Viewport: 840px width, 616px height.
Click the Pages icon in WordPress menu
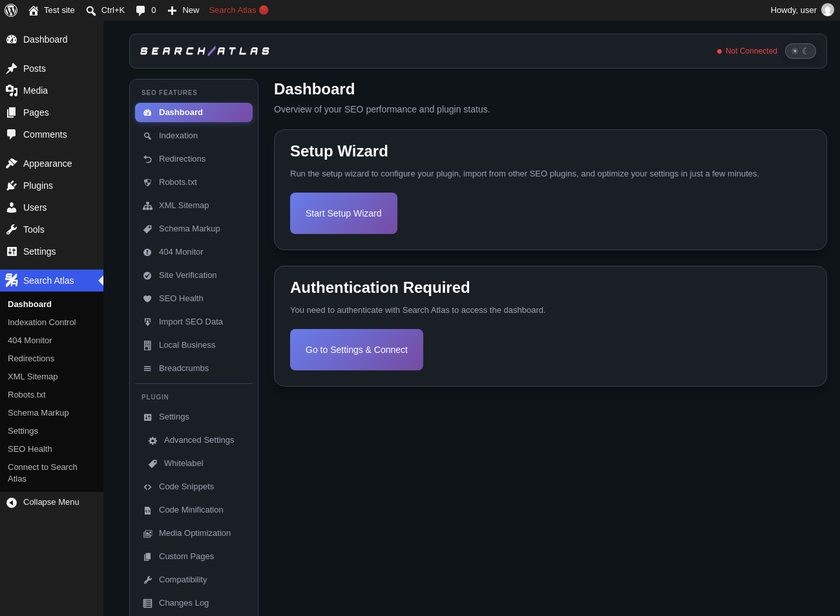[12, 112]
